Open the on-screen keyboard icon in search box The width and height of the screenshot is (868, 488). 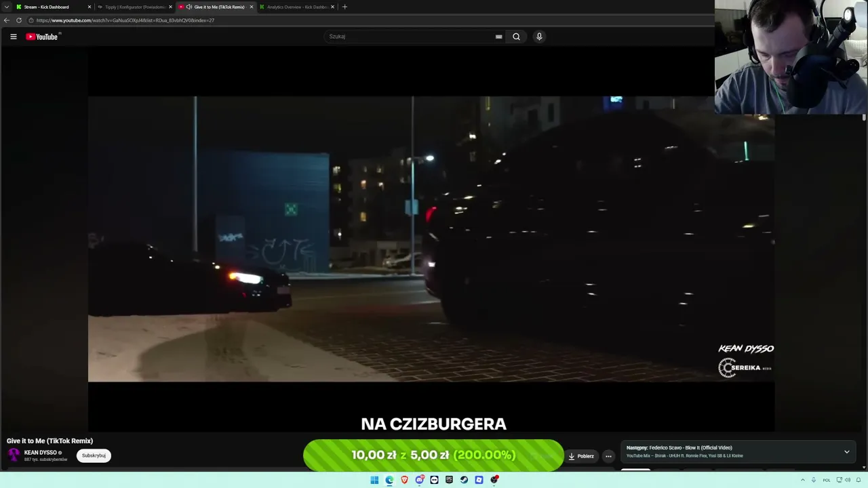[x=499, y=37]
